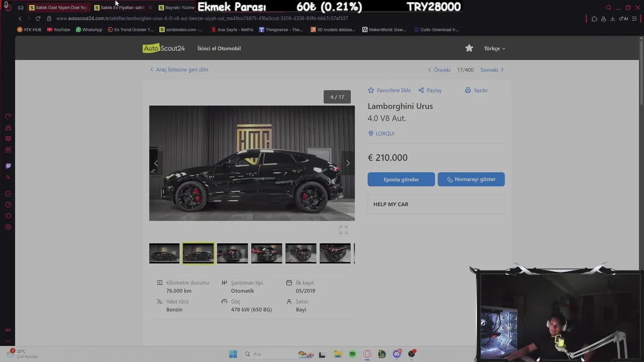Click the LORQUI location link

pos(381,134)
